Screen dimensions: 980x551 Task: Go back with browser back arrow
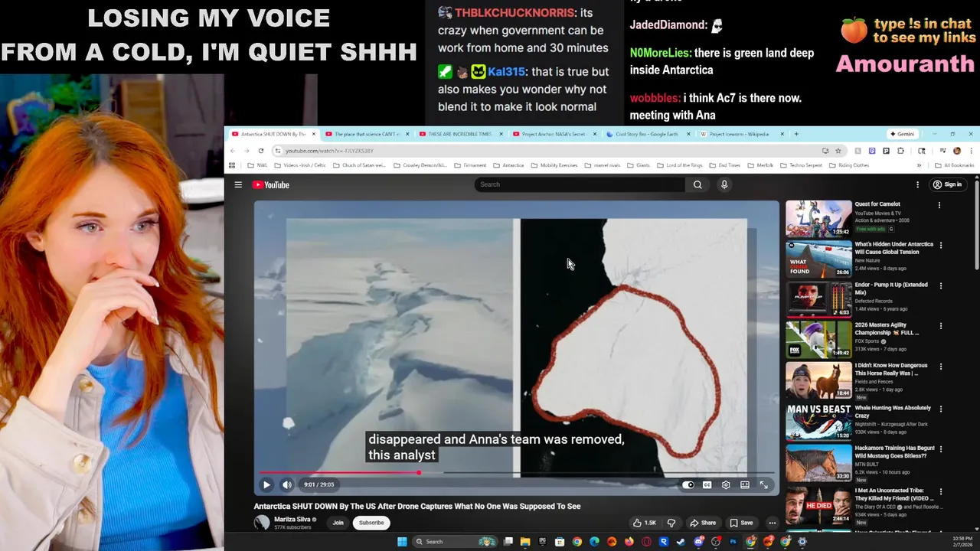233,151
